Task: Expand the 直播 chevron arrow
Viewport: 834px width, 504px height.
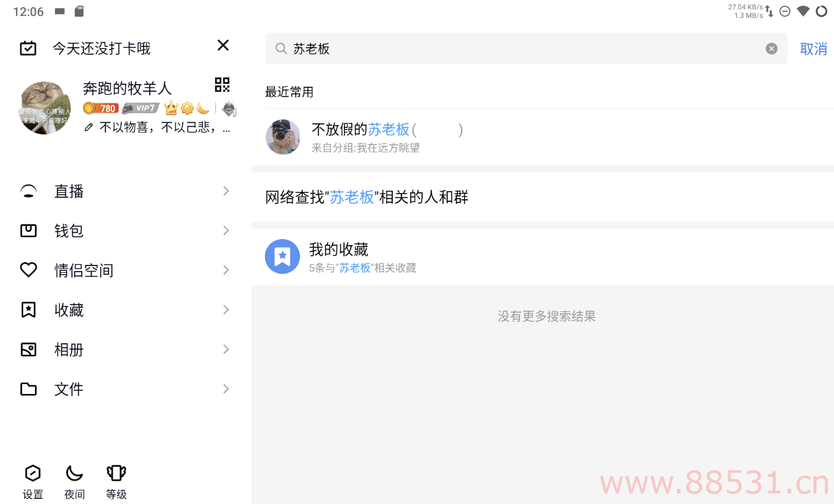Action: (x=226, y=191)
